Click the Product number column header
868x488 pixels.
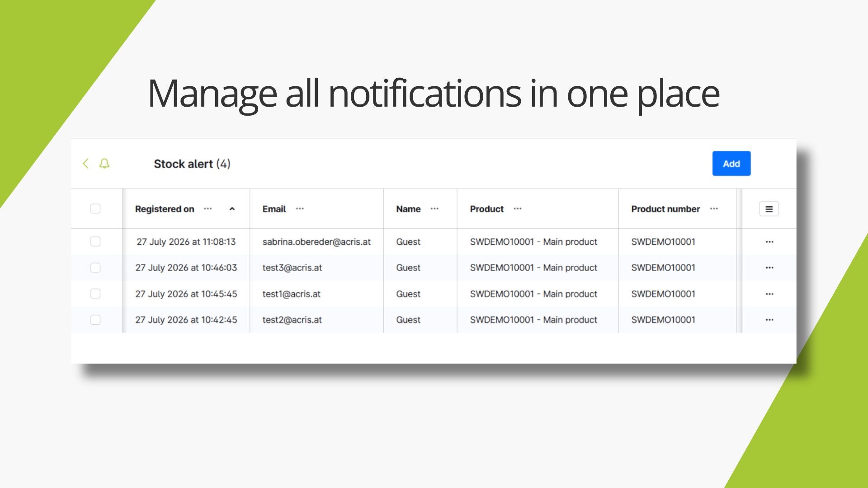click(665, 209)
